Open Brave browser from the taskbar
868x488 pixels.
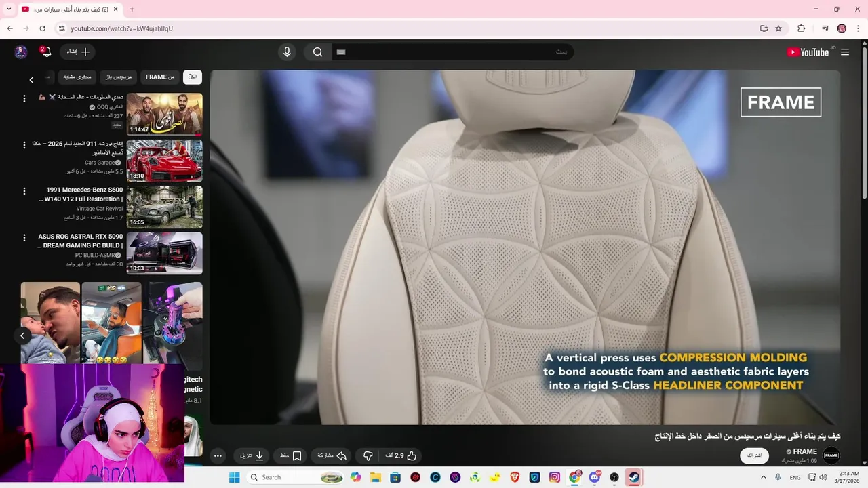[515, 477]
